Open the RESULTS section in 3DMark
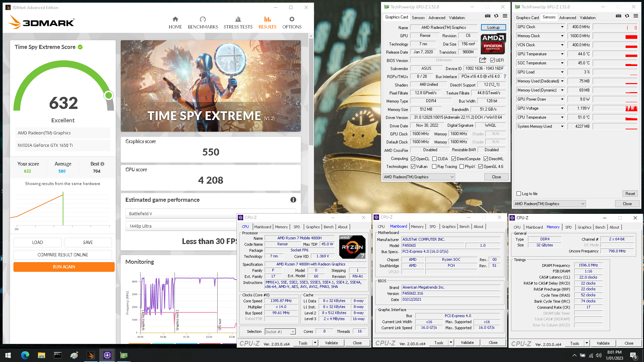Screen dimensions: 644x362 click(x=267, y=23)
